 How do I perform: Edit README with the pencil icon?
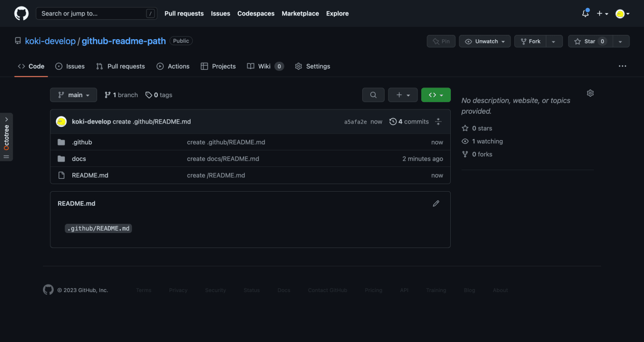[436, 203]
